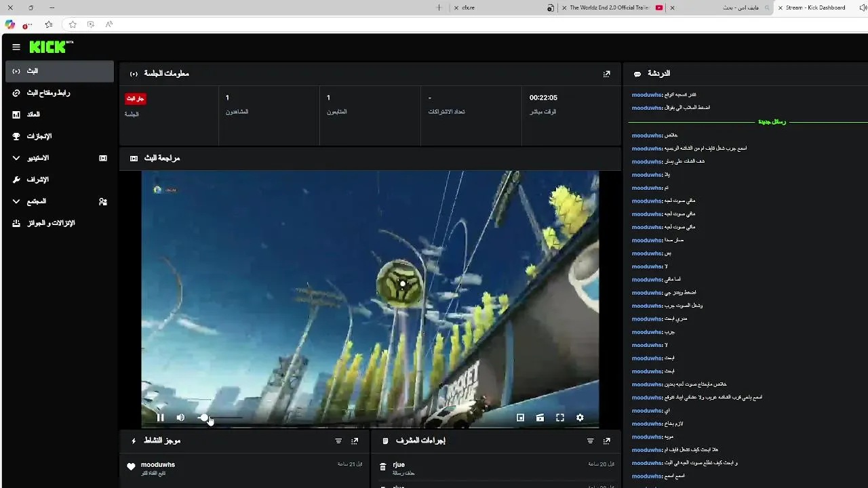Click the session info broadcast icon
This screenshot has height=488, width=868.
(134, 74)
